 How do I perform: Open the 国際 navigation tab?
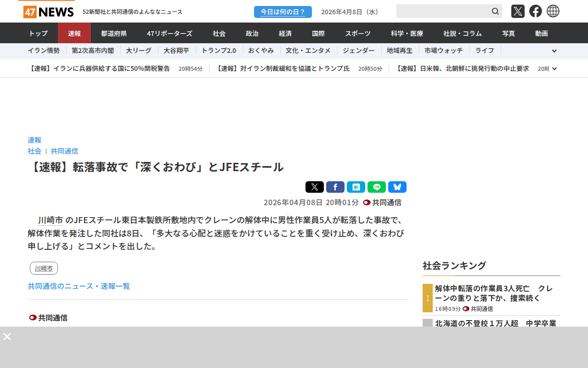(x=318, y=33)
